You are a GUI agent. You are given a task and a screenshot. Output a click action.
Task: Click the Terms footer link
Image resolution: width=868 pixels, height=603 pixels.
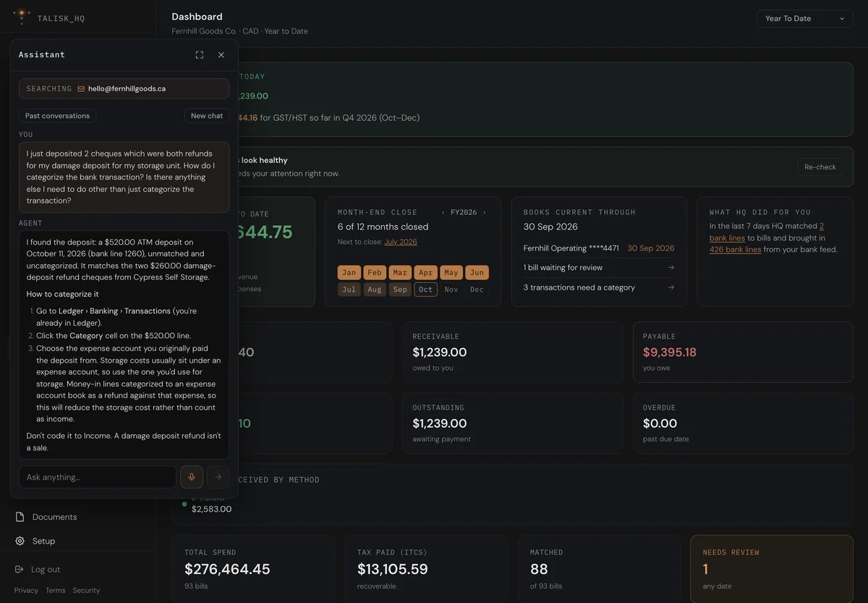pos(56,591)
